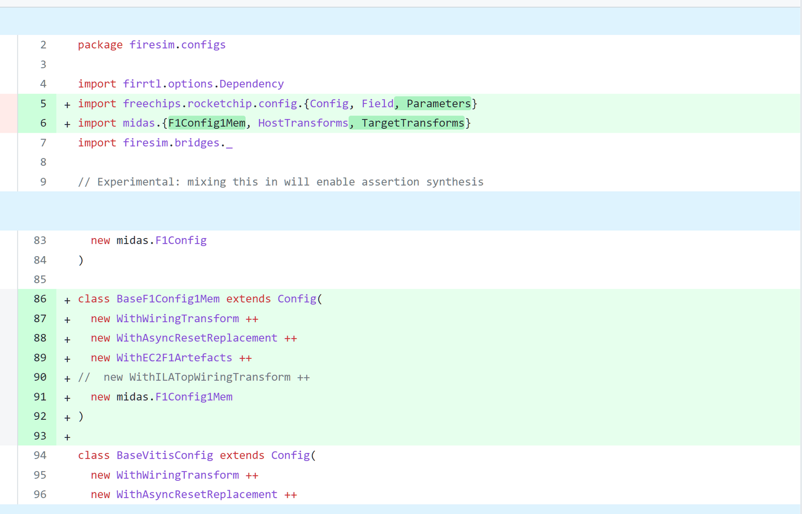The image size is (812, 514).
Task: Click line number 7 in the diff
Action: pos(43,143)
